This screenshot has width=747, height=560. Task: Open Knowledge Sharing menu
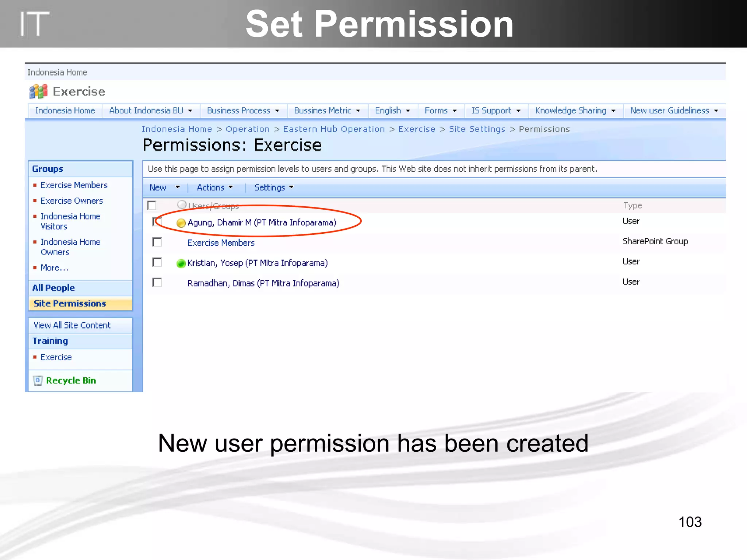tap(576, 111)
